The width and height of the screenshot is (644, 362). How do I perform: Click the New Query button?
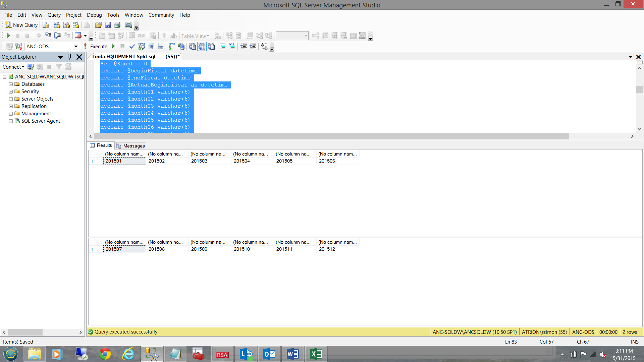tap(21, 25)
